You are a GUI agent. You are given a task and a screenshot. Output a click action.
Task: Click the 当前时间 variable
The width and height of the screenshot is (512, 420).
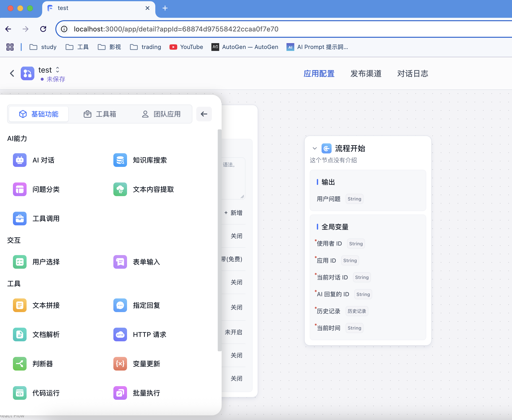[x=328, y=328]
